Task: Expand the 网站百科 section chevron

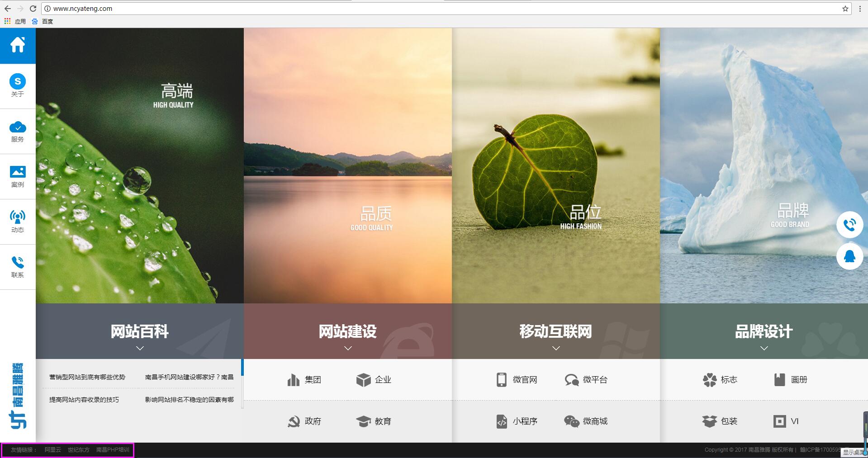Action: click(x=140, y=348)
